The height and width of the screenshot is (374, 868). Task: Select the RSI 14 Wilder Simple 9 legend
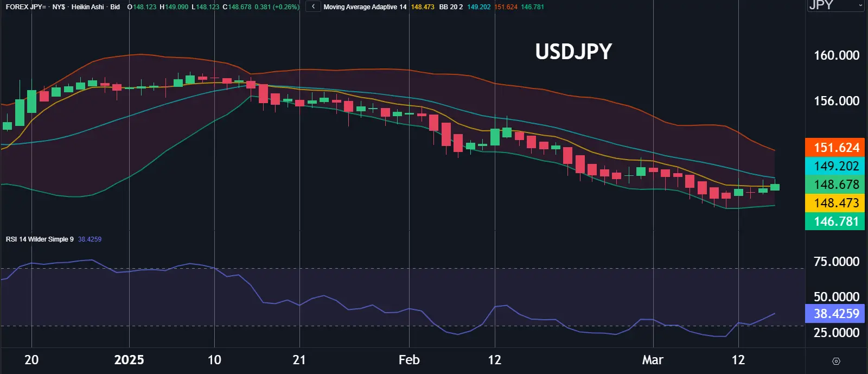(x=40, y=239)
